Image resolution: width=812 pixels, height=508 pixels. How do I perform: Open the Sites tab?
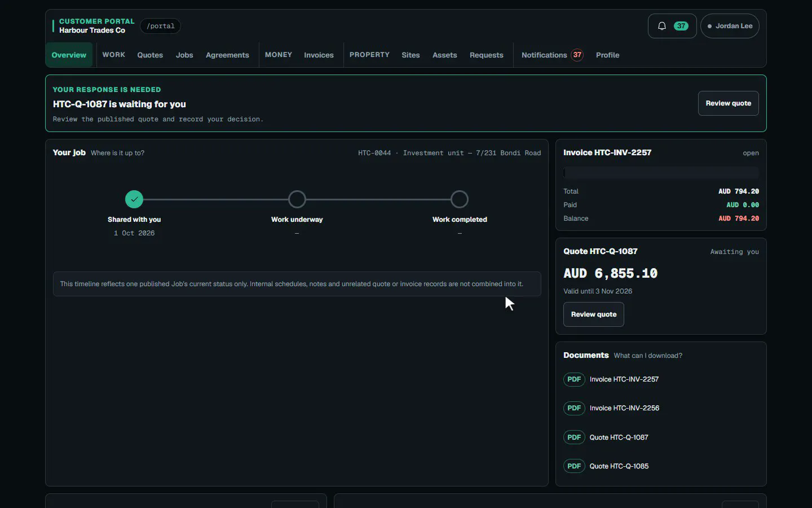411,55
